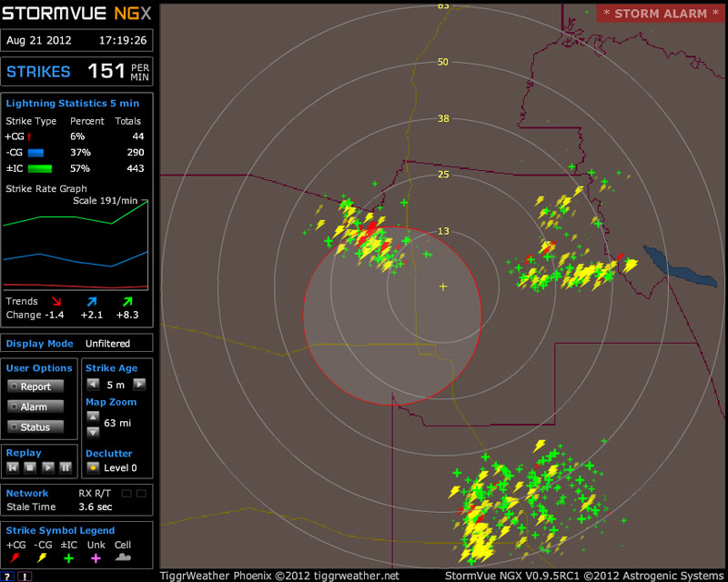The height and width of the screenshot is (582, 728).
Task: Toggle the Report user option
Action: point(35,386)
